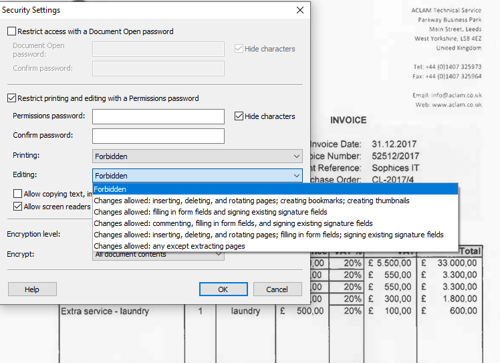Close the Security Settings dialog
The width and height of the screenshot is (500, 363).
(300, 10)
